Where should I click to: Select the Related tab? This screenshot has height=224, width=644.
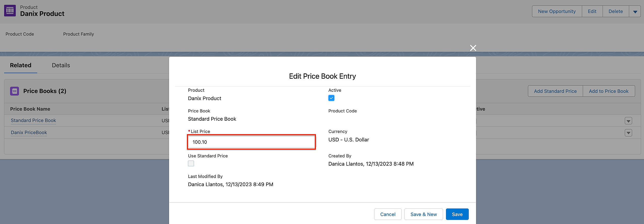(x=21, y=65)
